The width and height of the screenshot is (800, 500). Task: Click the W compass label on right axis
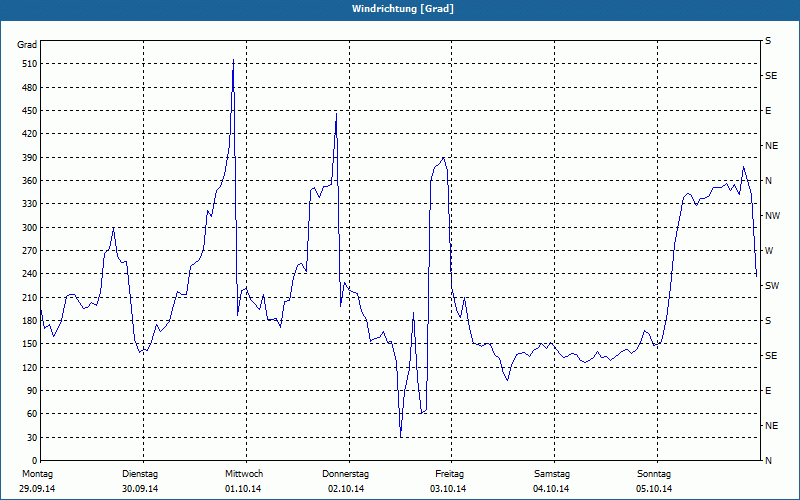769,251
